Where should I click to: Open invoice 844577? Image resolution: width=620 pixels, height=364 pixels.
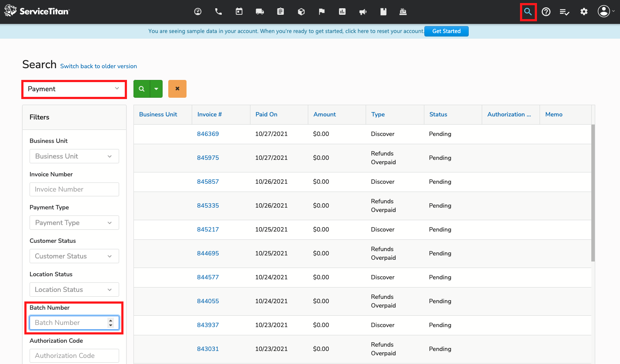208,278
